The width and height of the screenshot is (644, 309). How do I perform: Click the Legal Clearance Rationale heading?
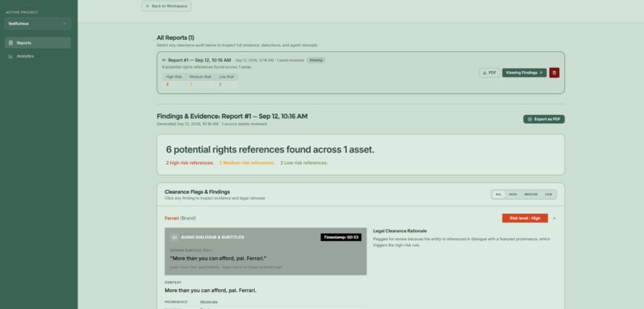(x=400, y=231)
